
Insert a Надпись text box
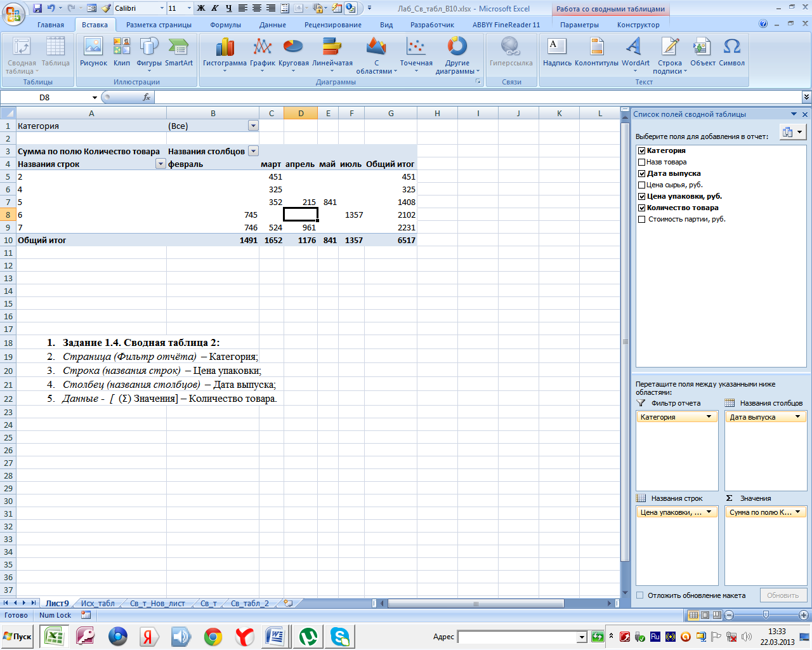pos(557,52)
